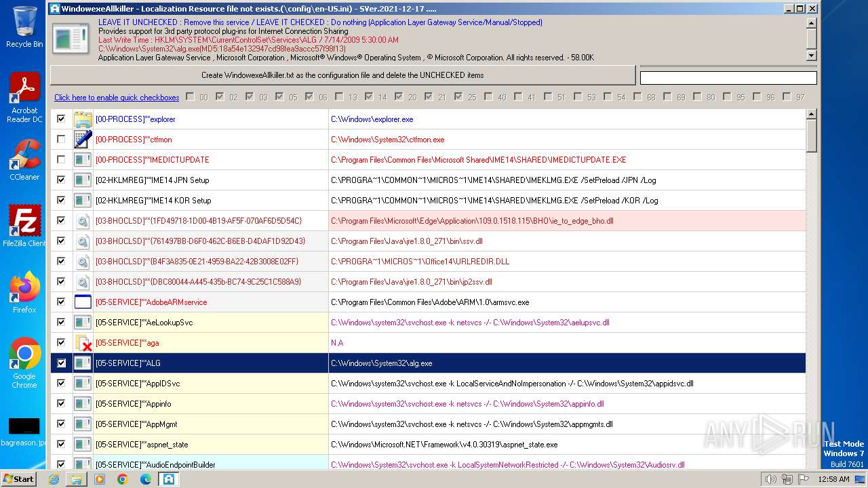
Task: Click the BHO icon for {761497BB-D6F0-462C-B6EB-D4DAF1D92D43}
Action: tap(83, 241)
